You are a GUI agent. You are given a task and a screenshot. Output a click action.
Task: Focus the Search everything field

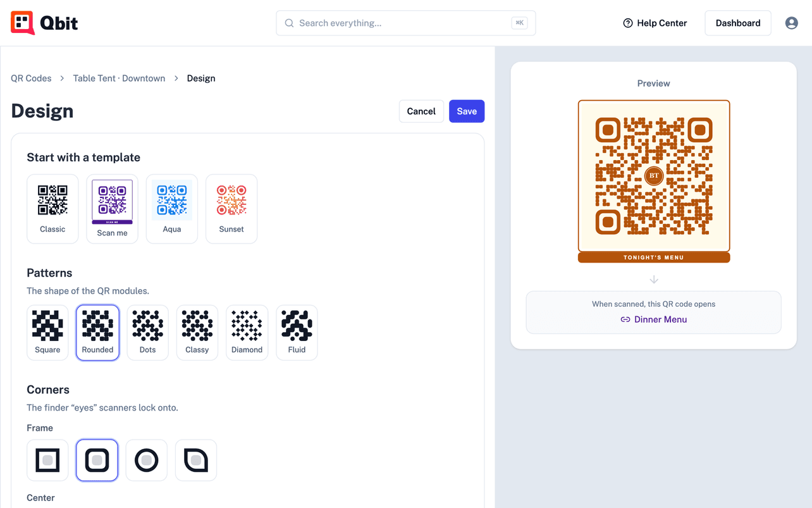pos(406,23)
